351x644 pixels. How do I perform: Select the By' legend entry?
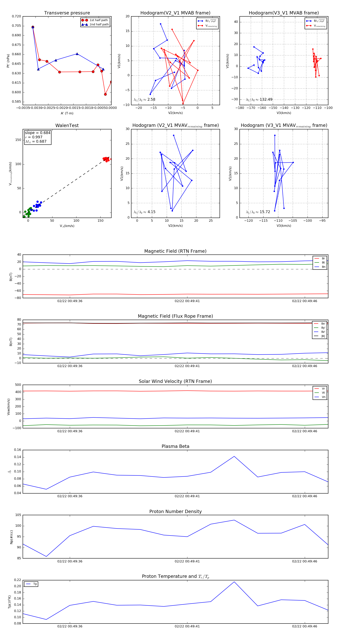[x=320, y=328]
